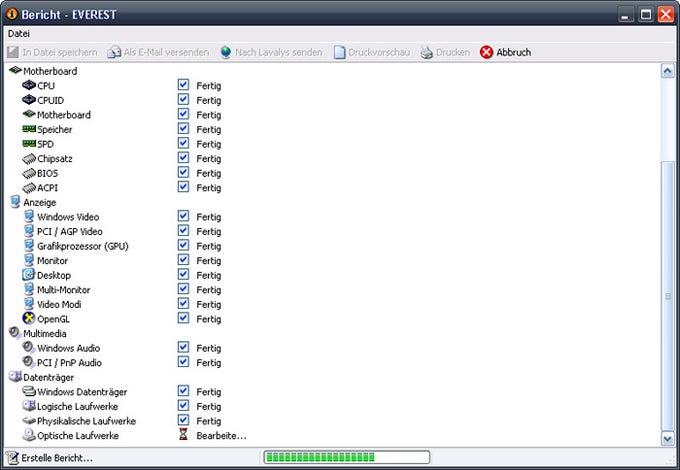Click Fertig text in Desktop row

click(209, 275)
